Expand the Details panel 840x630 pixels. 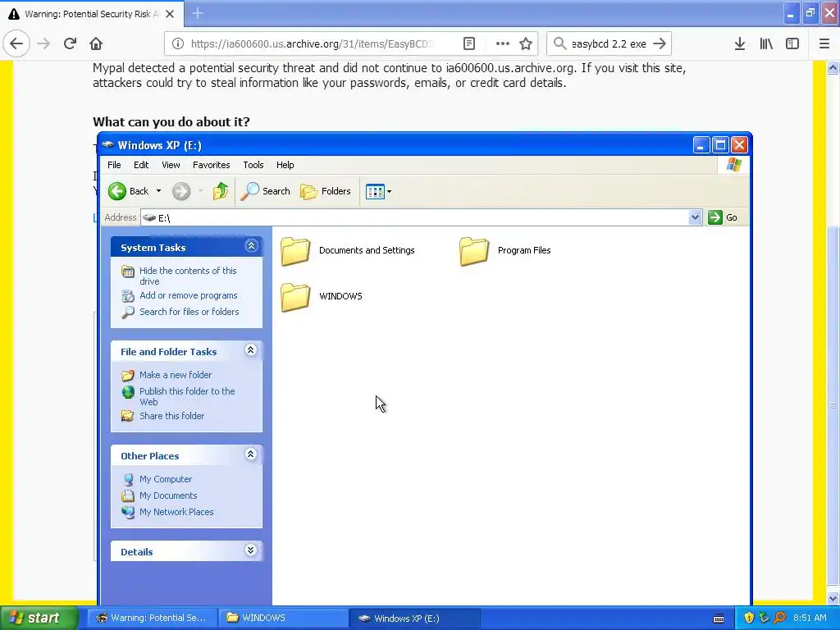pyautogui.click(x=251, y=550)
